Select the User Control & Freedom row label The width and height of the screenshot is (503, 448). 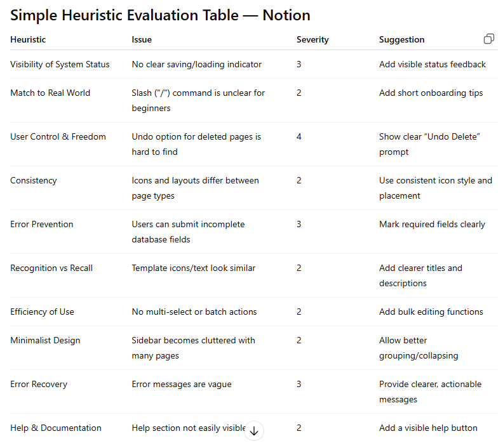[58, 136]
